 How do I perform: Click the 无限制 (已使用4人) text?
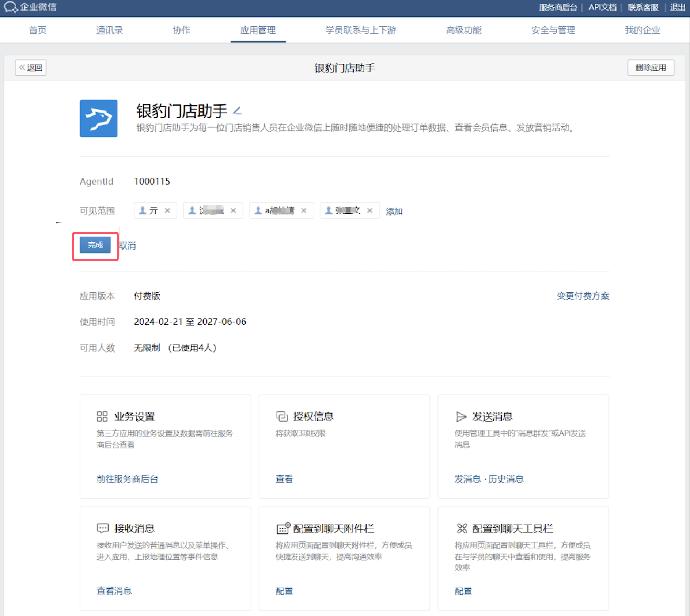point(175,347)
